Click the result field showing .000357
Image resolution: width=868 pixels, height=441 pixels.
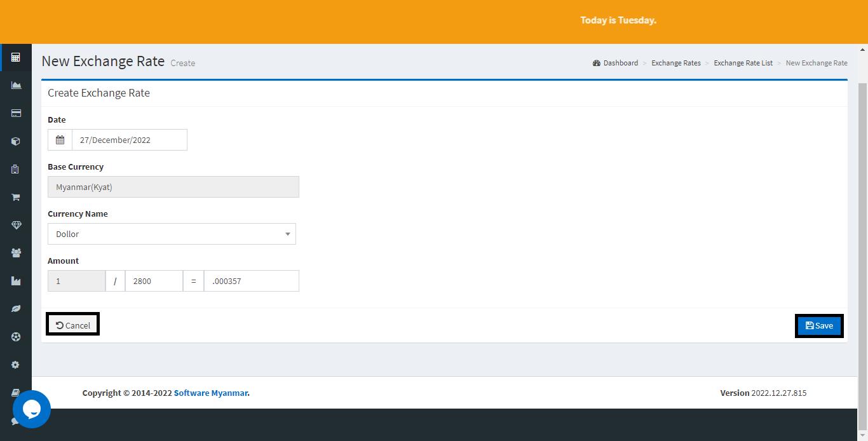(x=251, y=281)
